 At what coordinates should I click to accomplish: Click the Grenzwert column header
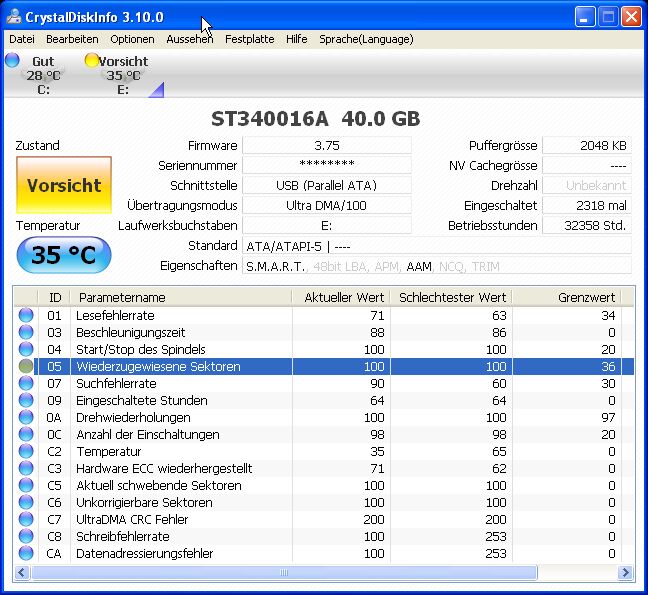coord(567,298)
